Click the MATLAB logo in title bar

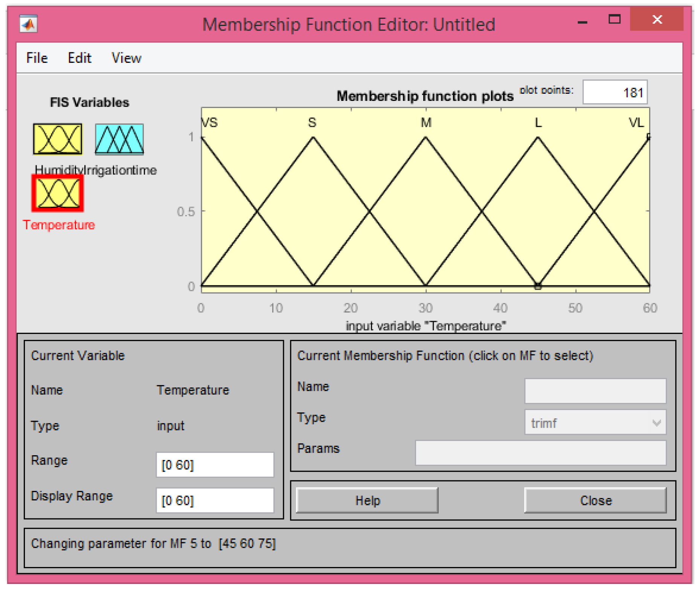pos(29,24)
